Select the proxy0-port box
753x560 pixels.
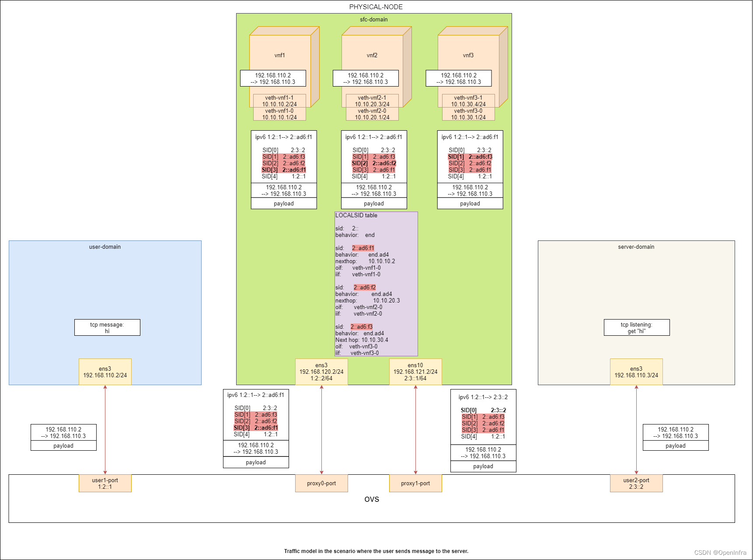point(321,483)
